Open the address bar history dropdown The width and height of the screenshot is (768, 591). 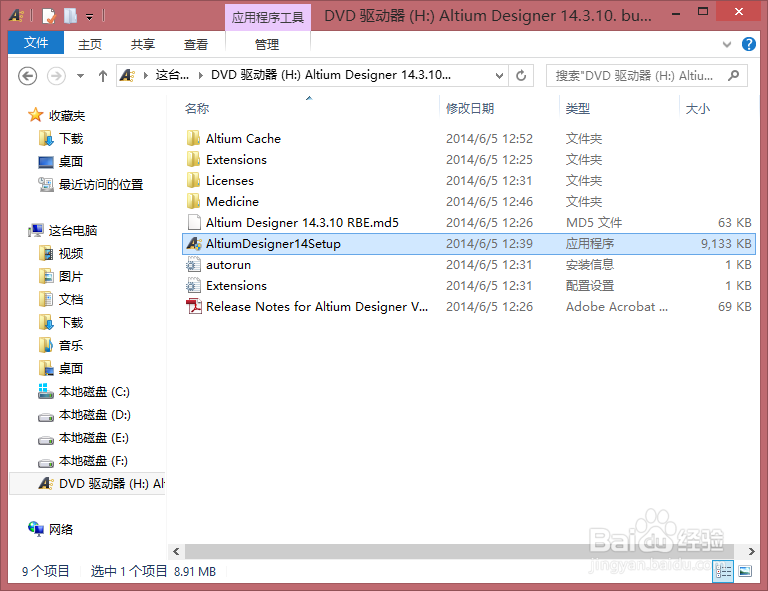[499, 76]
